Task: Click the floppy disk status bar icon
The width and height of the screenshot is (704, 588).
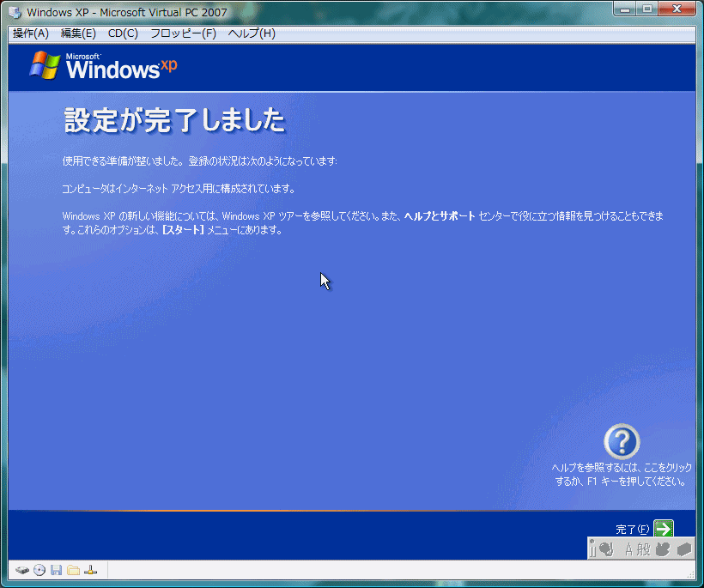Action: [x=56, y=570]
